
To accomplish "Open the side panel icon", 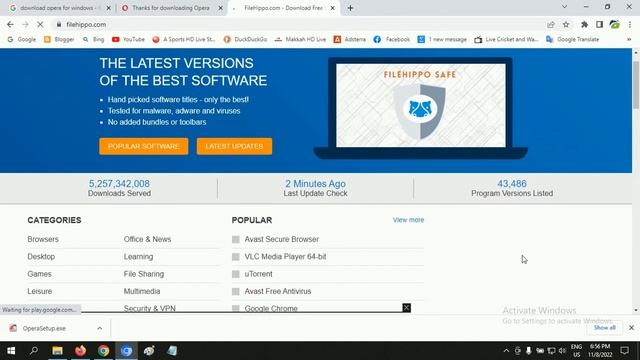I will point(599,24).
